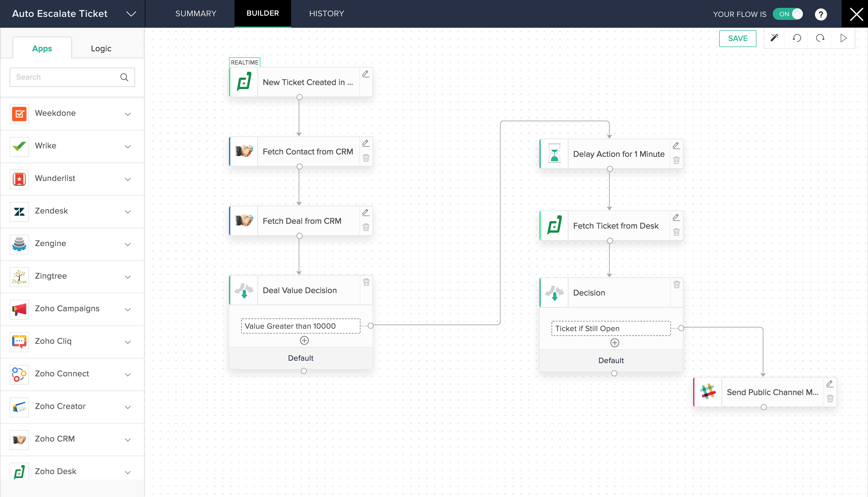Click the Zoho CRM app icon in sidebar
The height and width of the screenshot is (497, 868).
coord(19,438)
